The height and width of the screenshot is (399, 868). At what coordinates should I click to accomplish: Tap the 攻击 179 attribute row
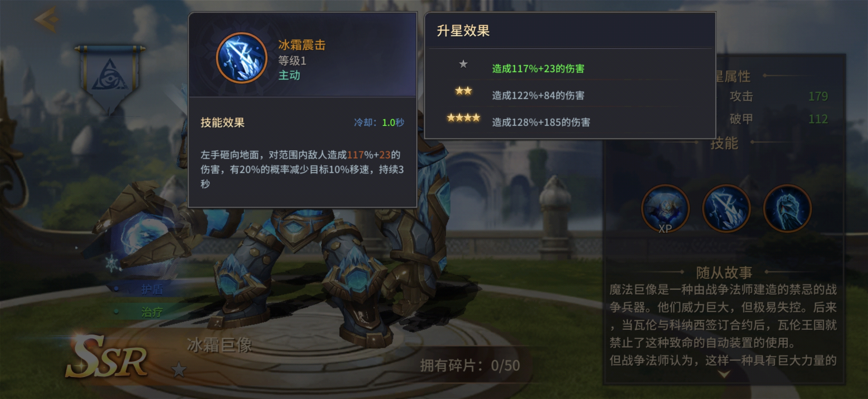(778, 96)
